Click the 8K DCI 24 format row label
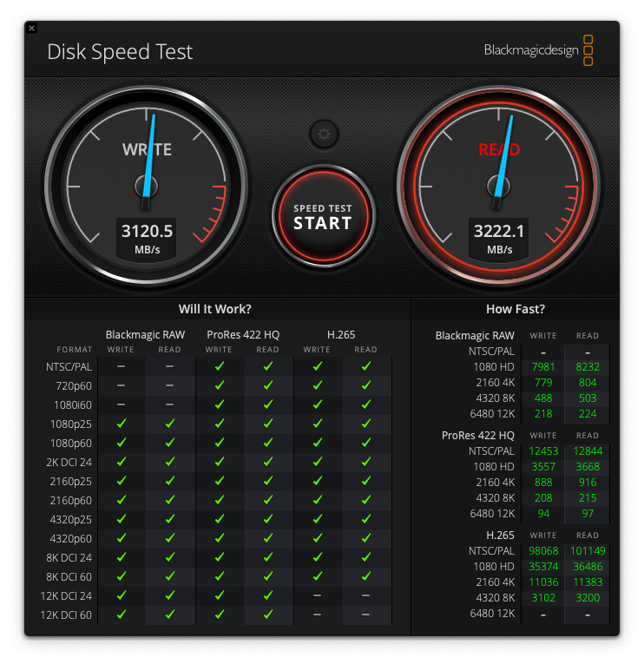 coord(69,558)
